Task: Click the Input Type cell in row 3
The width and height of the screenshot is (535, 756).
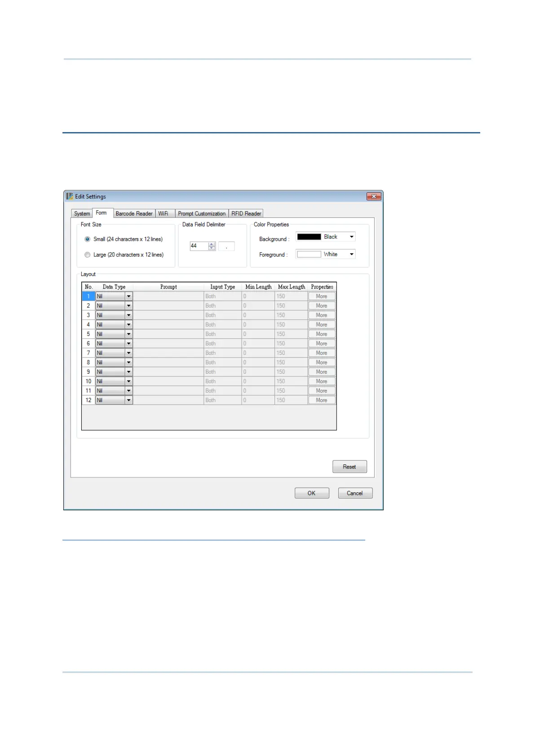Action: [223, 315]
